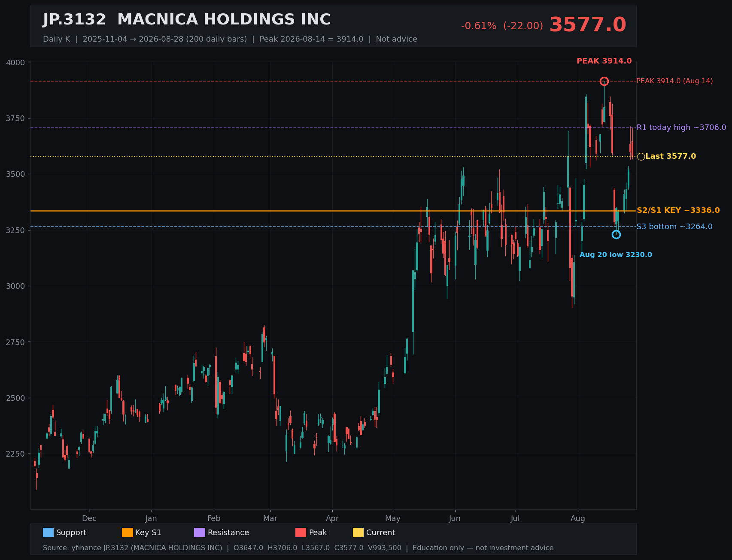
Task: Click the 'Aug' x-axis month label
Action: click(x=578, y=518)
